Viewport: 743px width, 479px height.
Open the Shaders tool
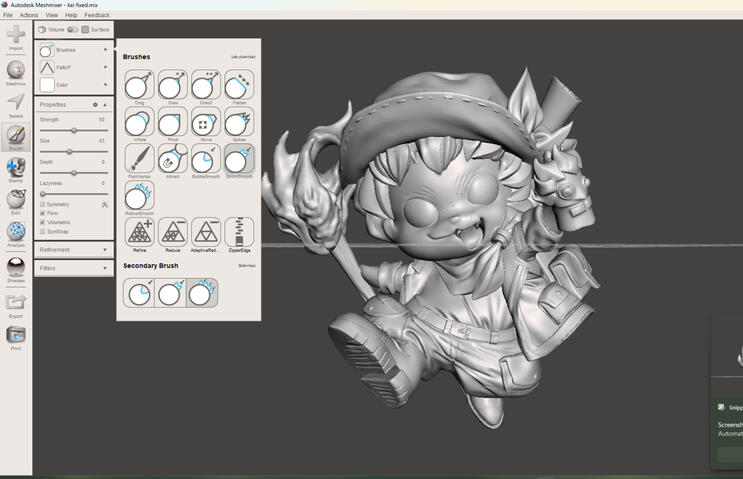pos(16,270)
